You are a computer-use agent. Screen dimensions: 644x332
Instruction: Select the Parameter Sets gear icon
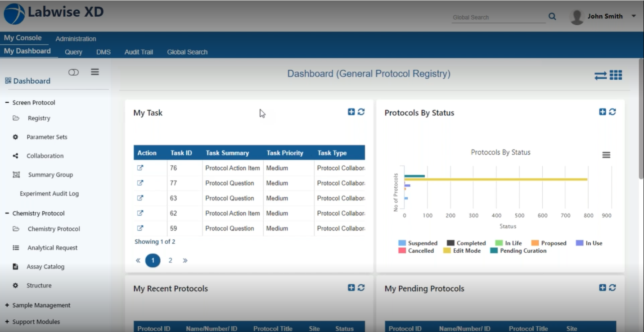point(15,137)
